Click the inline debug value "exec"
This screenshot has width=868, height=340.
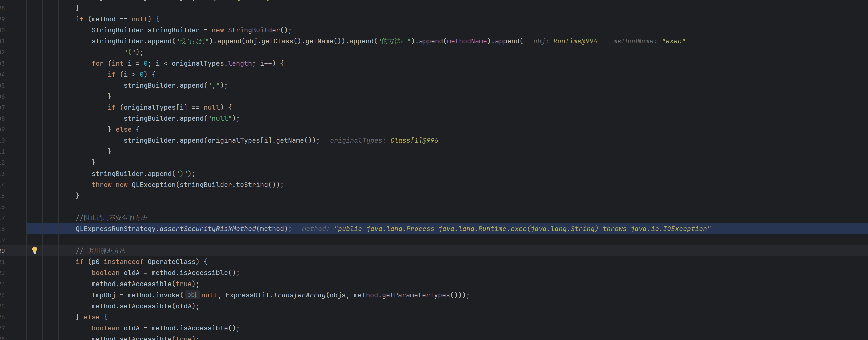click(673, 41)
